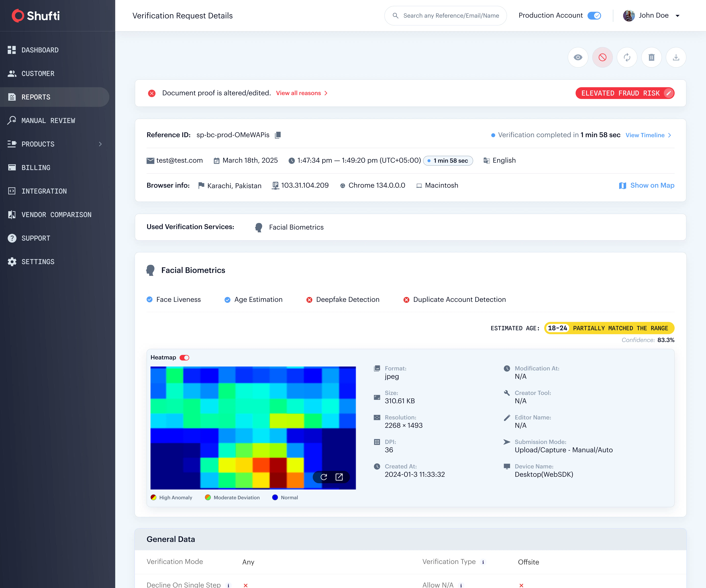This screenshot has height=588, width=706.
Task: Click the download report icon button
Action: [x=676, y=57]
